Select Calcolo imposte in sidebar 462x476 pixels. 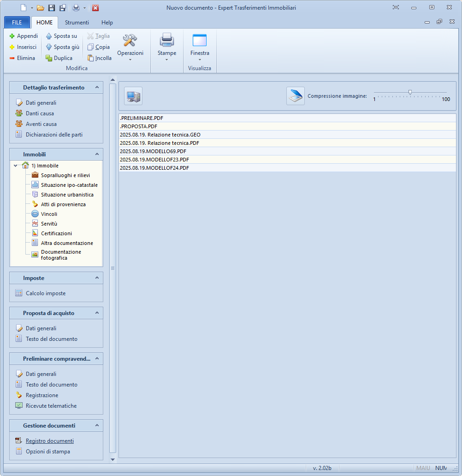pyautogui.click(x=46, y=293)
